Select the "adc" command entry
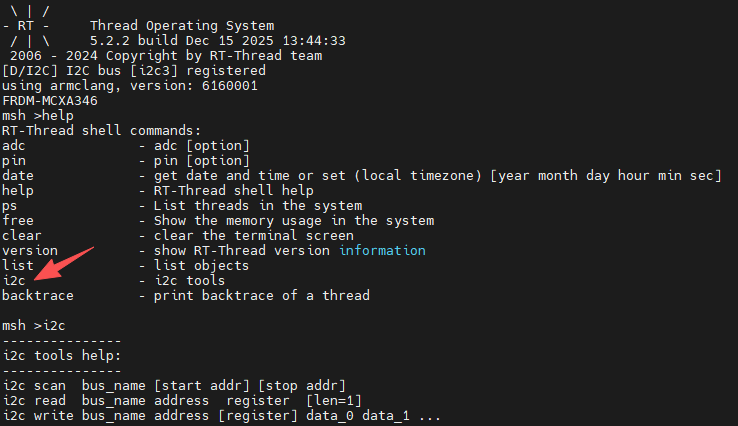 (x=14, y=145)
